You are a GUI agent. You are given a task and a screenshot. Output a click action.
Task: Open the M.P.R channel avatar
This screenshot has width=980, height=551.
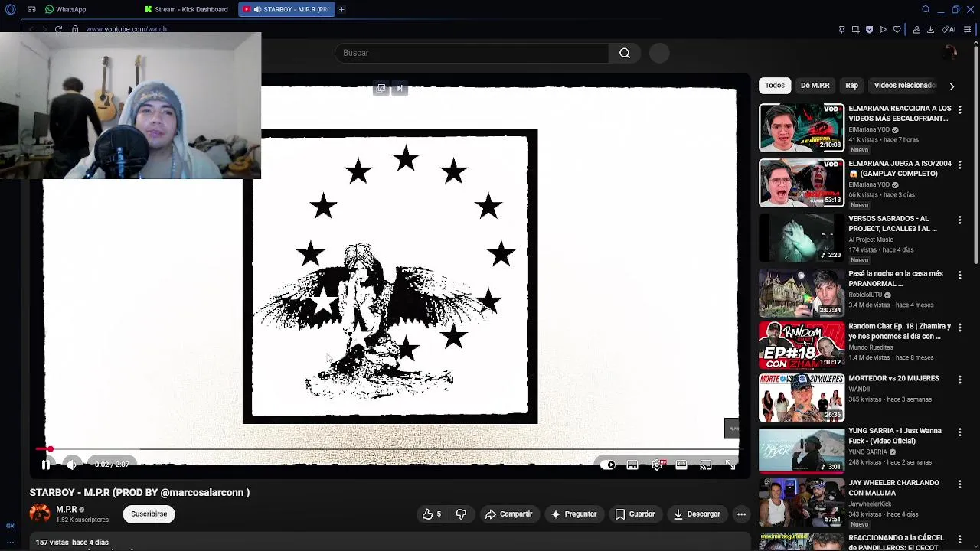[40, 514]
